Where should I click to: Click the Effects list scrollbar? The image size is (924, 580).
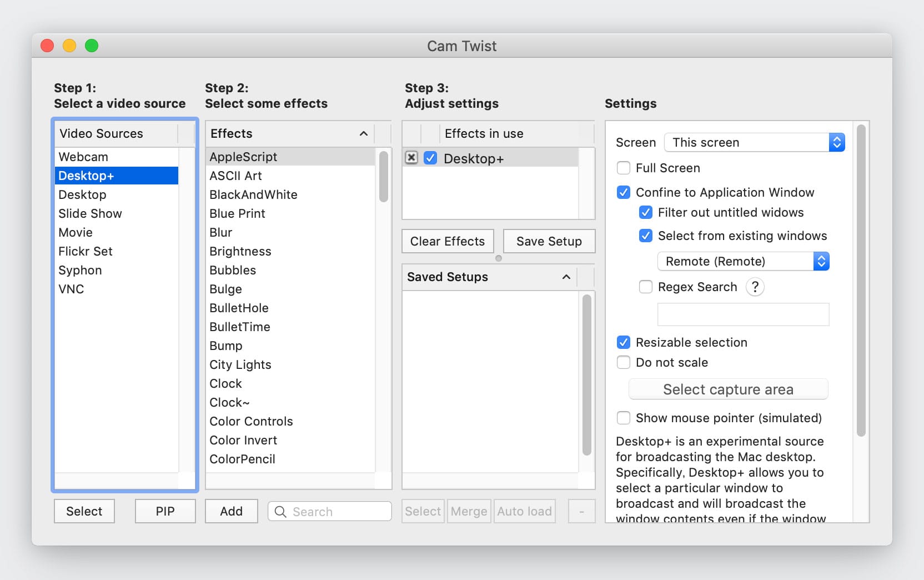[384, 177]
